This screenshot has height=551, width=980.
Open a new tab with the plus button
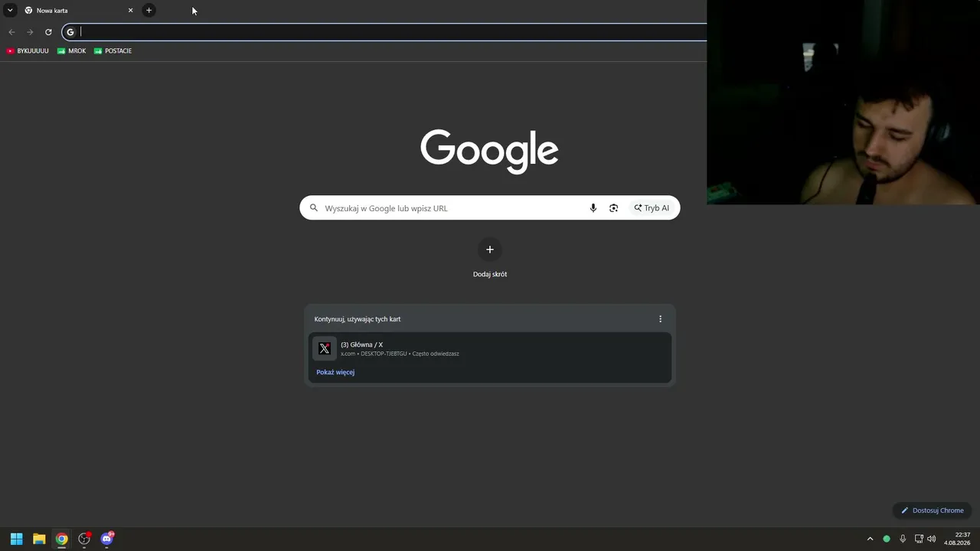tap(149, 10)
